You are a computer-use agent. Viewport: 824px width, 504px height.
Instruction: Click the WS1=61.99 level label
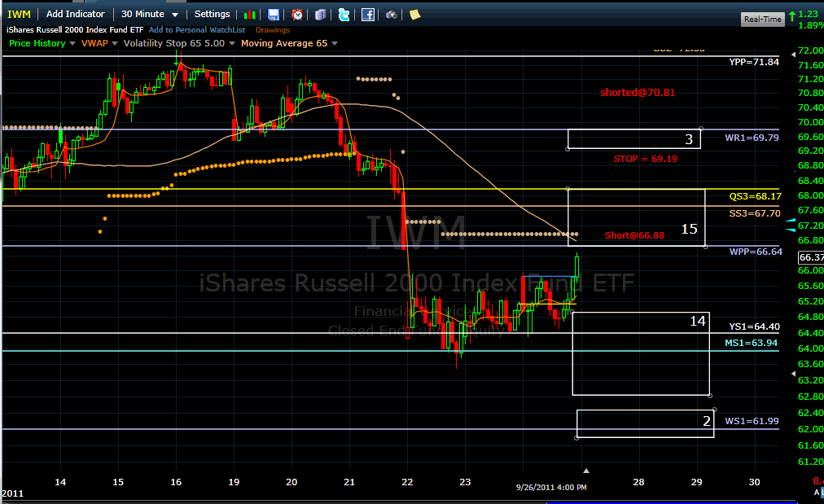tap(752, 421)
